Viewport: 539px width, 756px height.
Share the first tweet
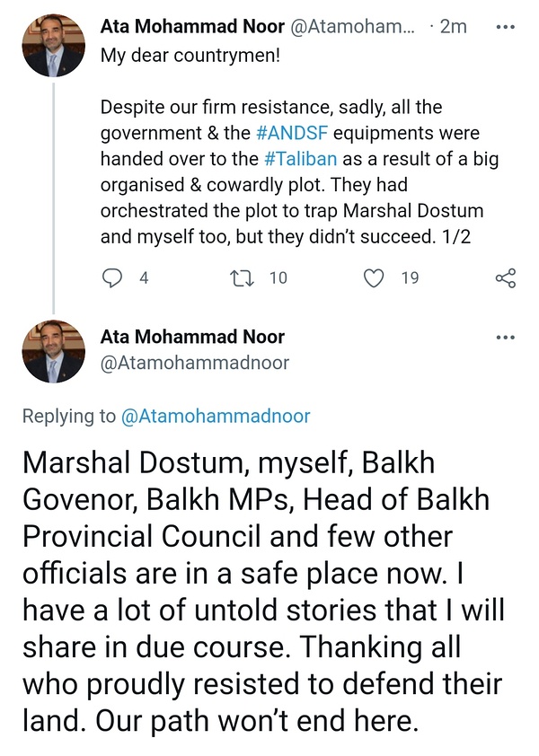[506, 277]
